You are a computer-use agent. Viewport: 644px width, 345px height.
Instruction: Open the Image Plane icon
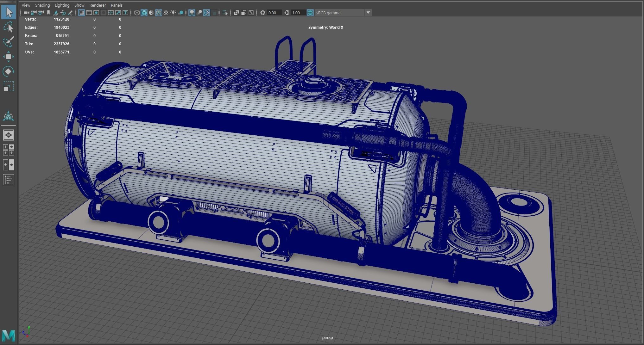55,13
